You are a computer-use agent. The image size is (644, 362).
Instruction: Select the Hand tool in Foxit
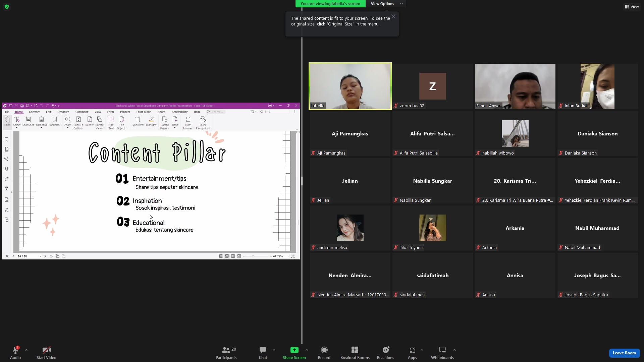click(x=7, y=121)
